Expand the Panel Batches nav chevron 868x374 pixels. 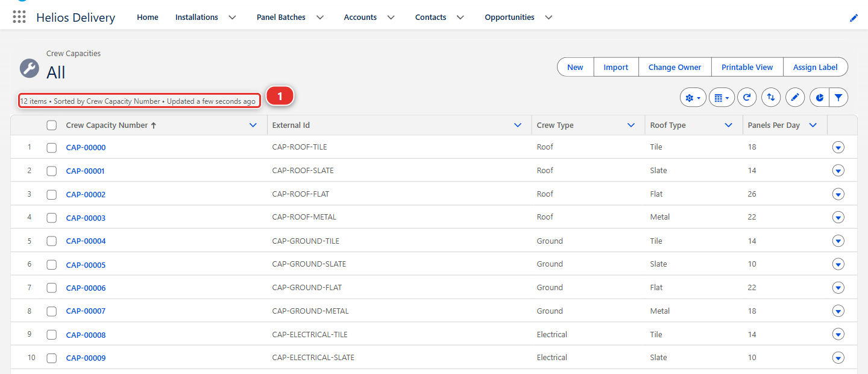[x=320, y=17]
